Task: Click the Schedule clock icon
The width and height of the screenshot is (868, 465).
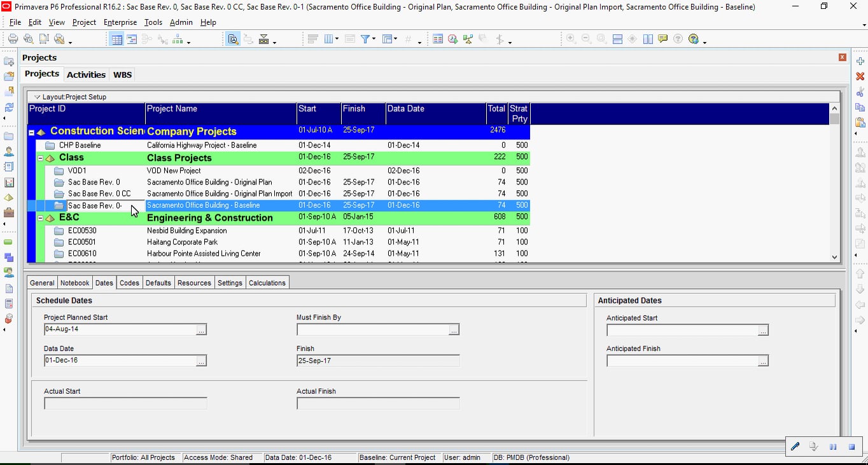Action: pyautogui.click(x=452, y=39)
